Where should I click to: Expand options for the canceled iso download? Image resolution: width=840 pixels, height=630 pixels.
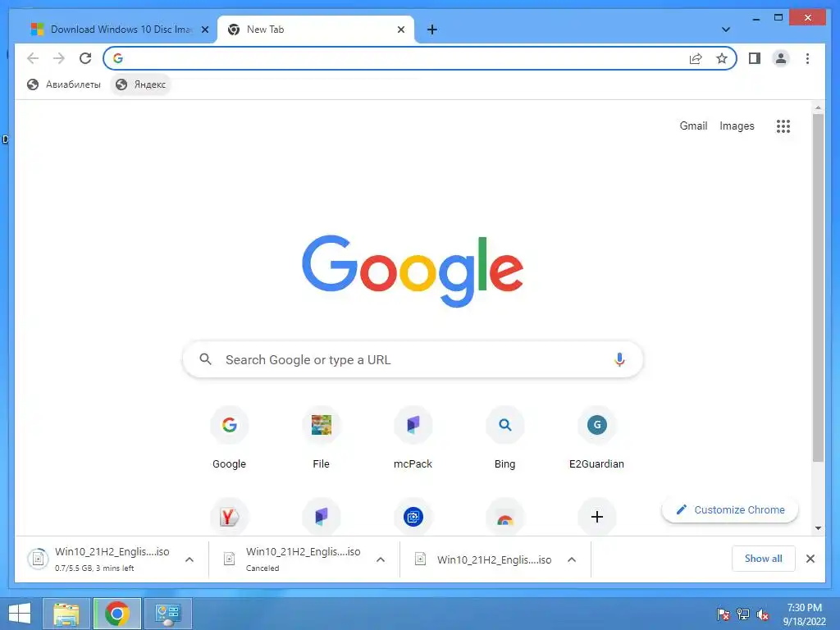(381, 559)
